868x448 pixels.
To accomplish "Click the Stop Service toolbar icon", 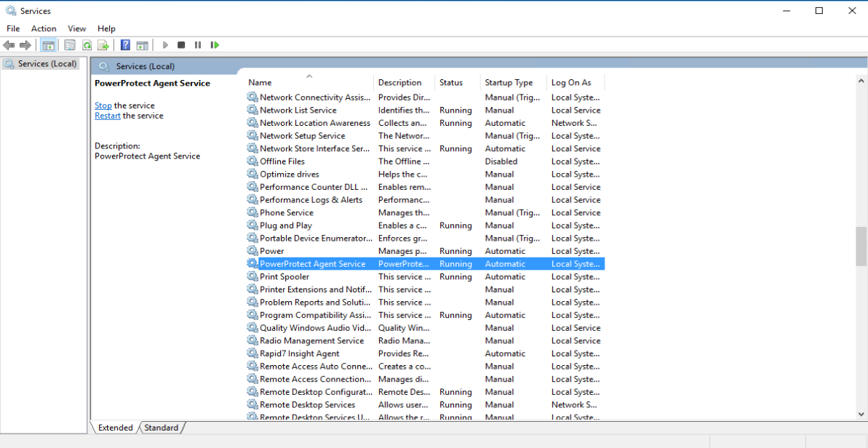I will [x=181, y=45].
